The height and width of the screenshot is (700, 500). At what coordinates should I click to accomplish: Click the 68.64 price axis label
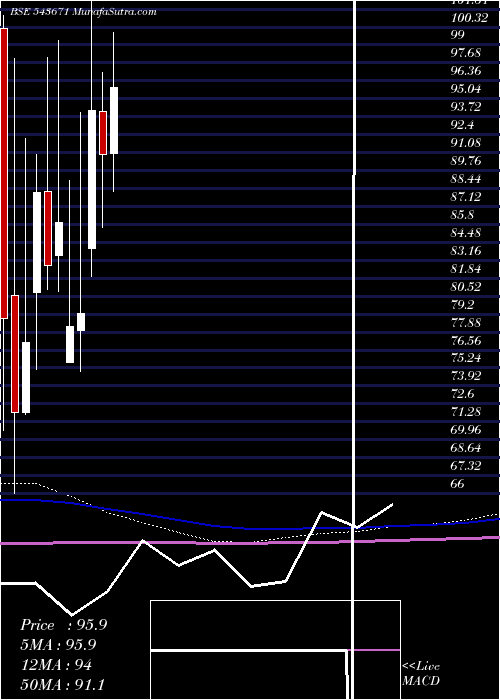[x=466, y=448]
